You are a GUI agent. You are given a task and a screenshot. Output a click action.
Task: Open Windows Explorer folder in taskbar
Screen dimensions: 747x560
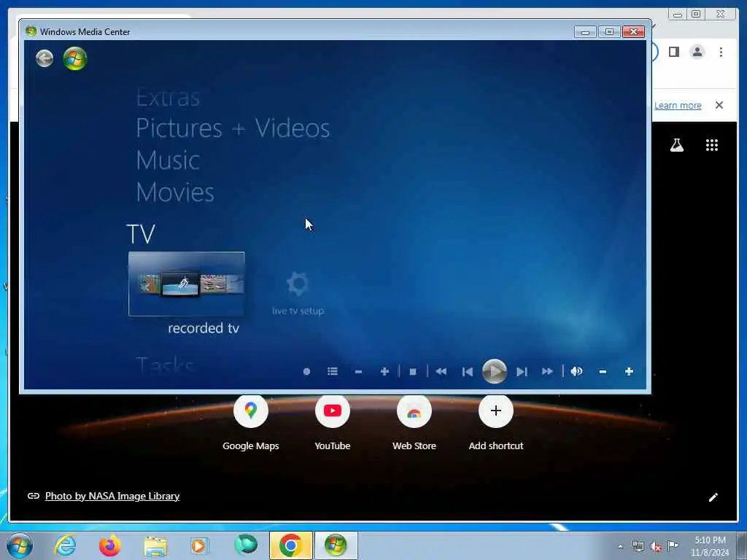[155, 545]
